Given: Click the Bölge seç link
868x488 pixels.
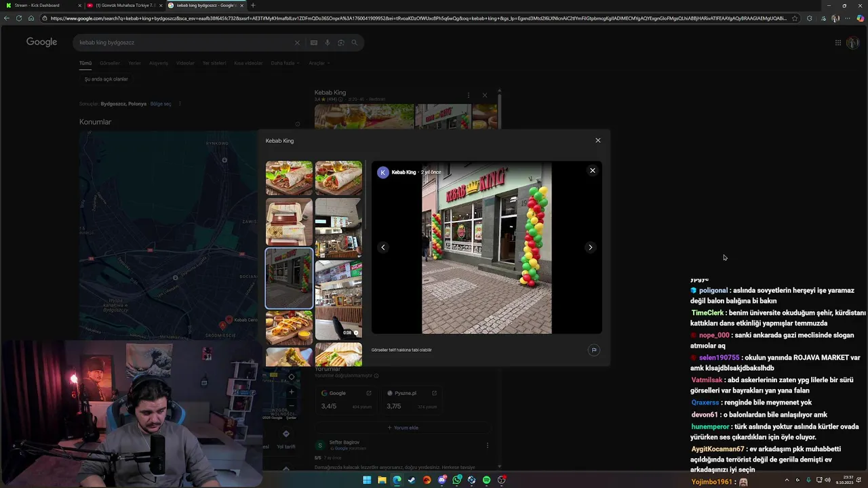Looking at the screenshot, I should (161, 104).
